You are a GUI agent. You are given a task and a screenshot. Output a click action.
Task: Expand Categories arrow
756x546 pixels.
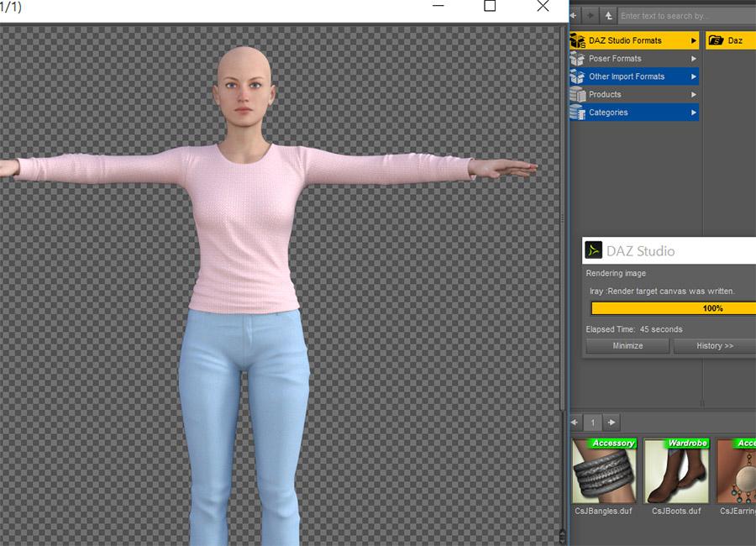(693, 113)
